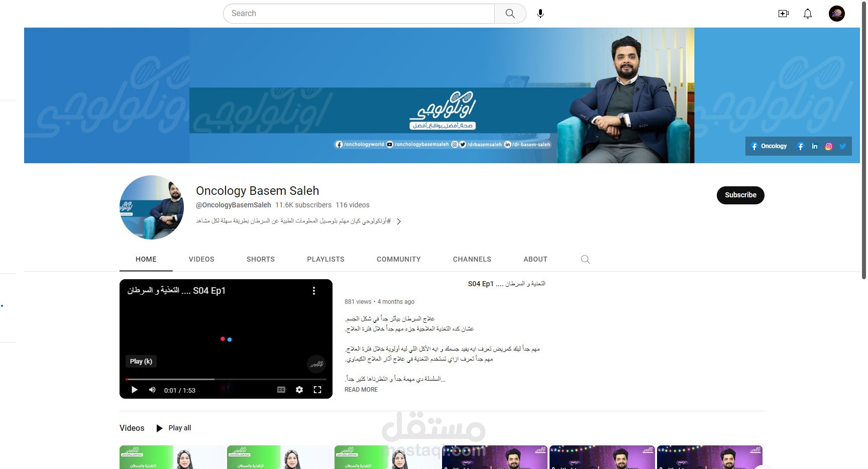
Task: Click the search icon next to the ABOUT tab
Action: coord(585,260)
